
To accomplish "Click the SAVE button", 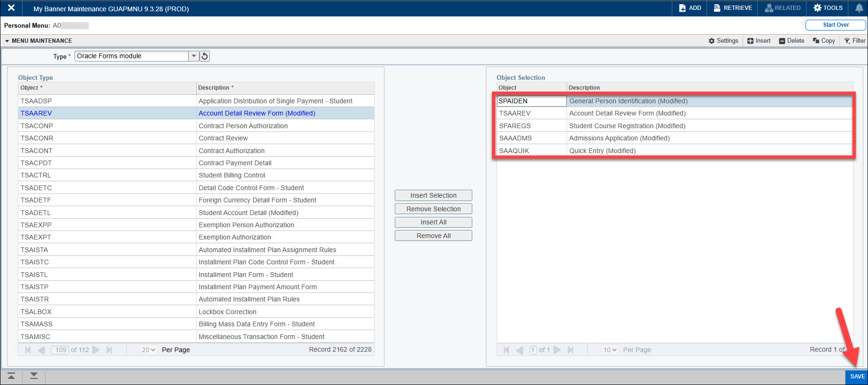I will [x=857, y=377].
